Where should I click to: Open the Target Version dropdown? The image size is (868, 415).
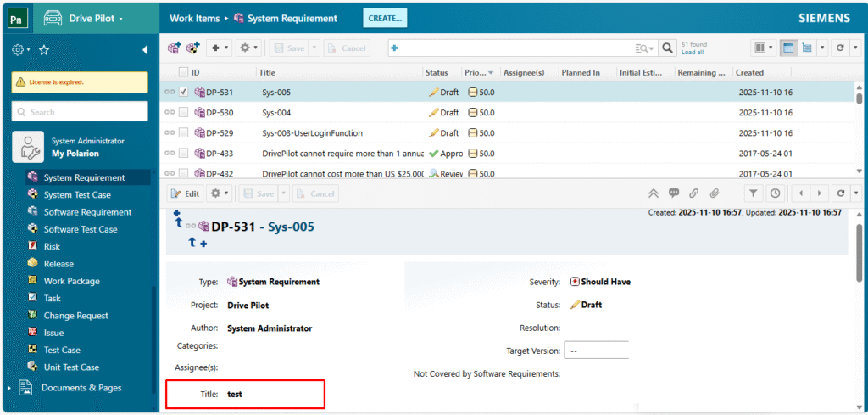597,351
